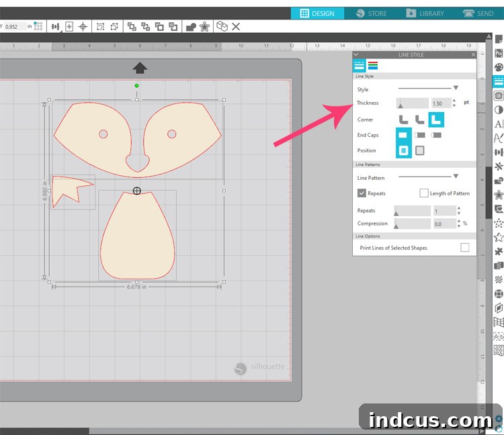Switch to the STORE tab
Screen dimensions: 504x435
[x=372, y=13]
